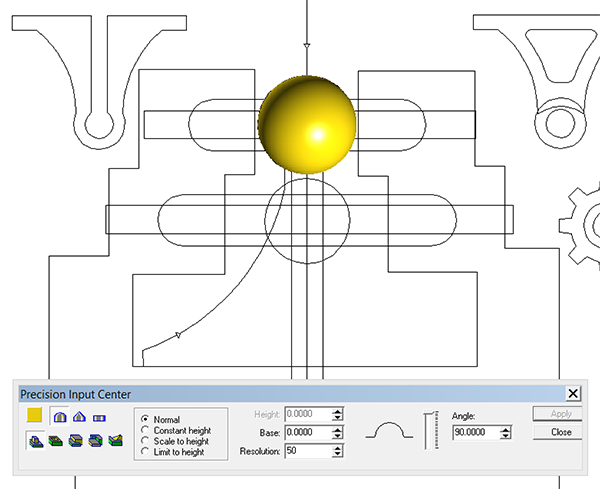Click the arrow marker on the vertical centerline

click(307, 46)
